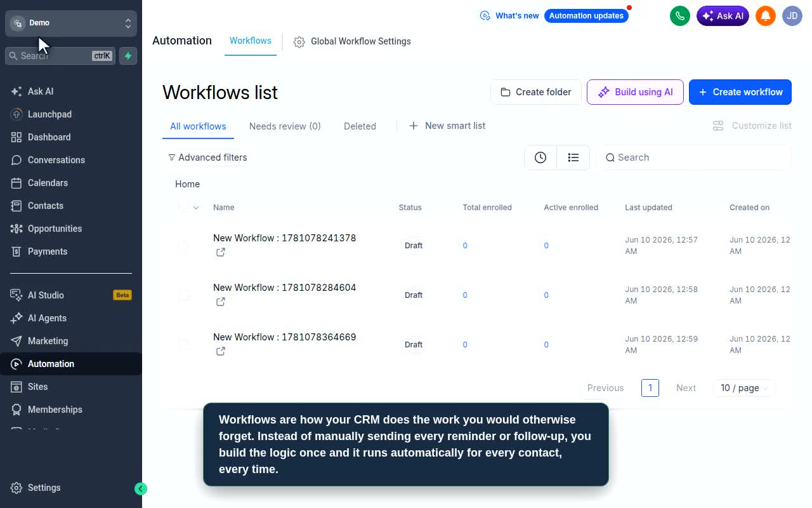Add a New smart list
This screenshot has height=508, width=812.
(447, 126)
